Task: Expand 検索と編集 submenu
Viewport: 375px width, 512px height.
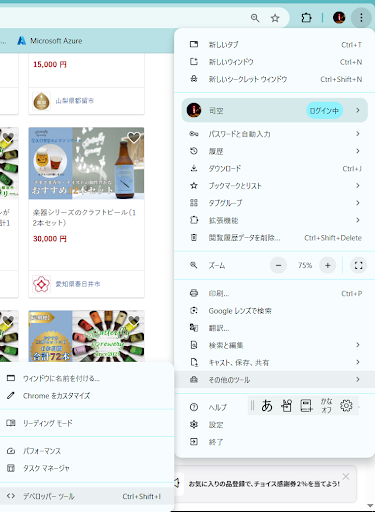Action: [275, 345]
